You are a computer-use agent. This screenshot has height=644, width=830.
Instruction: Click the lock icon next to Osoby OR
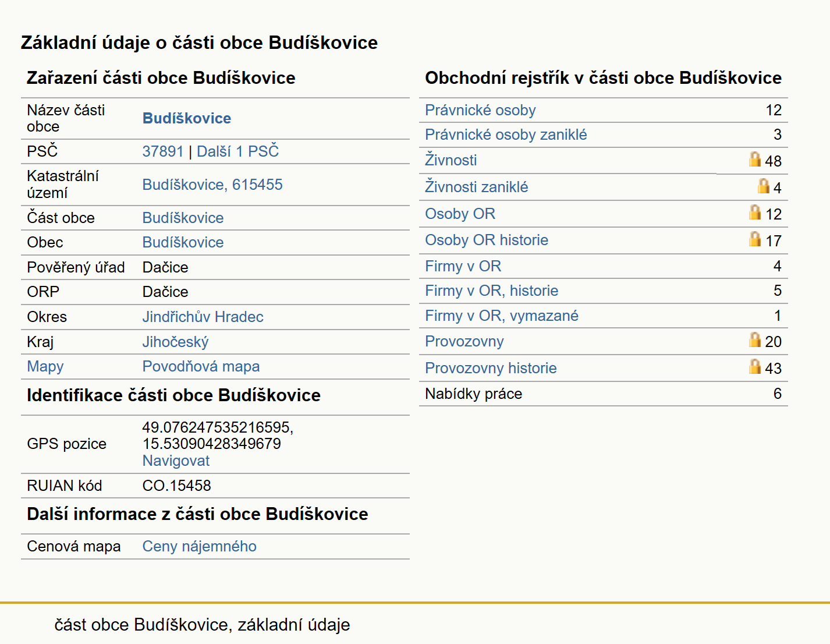(755, 212)
